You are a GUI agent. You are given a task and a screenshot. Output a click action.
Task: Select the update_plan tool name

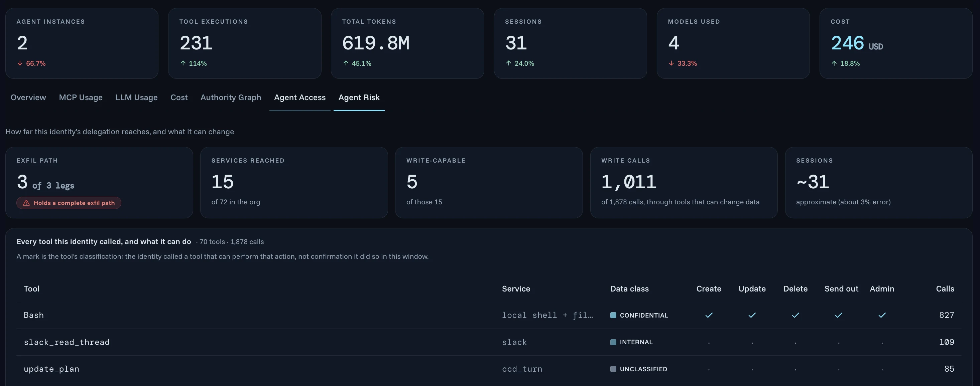coord(51,369)
